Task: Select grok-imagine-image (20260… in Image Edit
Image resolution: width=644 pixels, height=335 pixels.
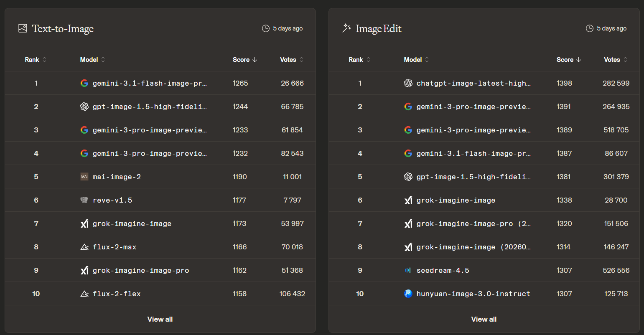Action: 473,247
